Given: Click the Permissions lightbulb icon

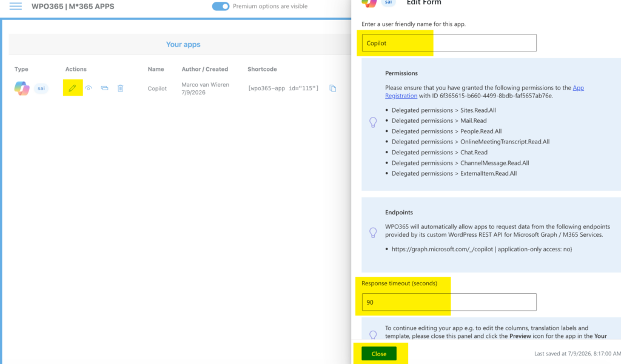Looking at the screenshot, I should tap(373, 122).
